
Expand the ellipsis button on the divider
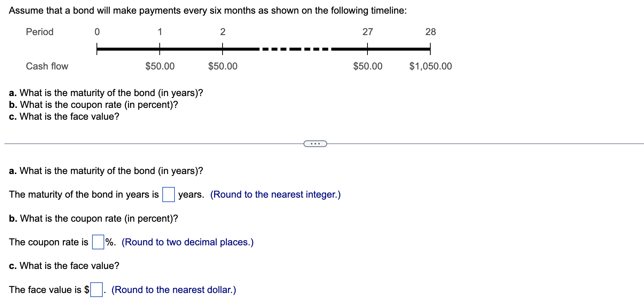[x=315, y=144]
